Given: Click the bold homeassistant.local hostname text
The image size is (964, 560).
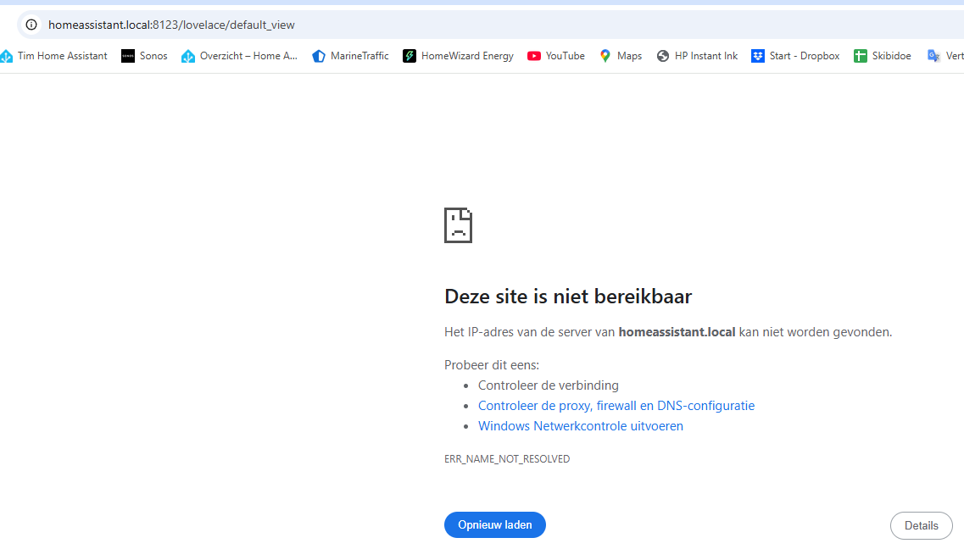Looking at the screenshot, I should [x=677, y=332].
